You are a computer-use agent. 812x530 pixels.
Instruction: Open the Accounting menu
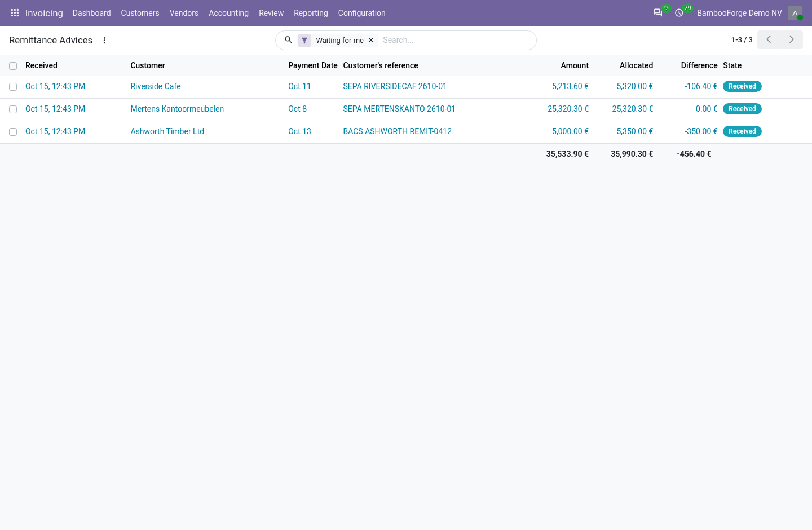[228, 12]
